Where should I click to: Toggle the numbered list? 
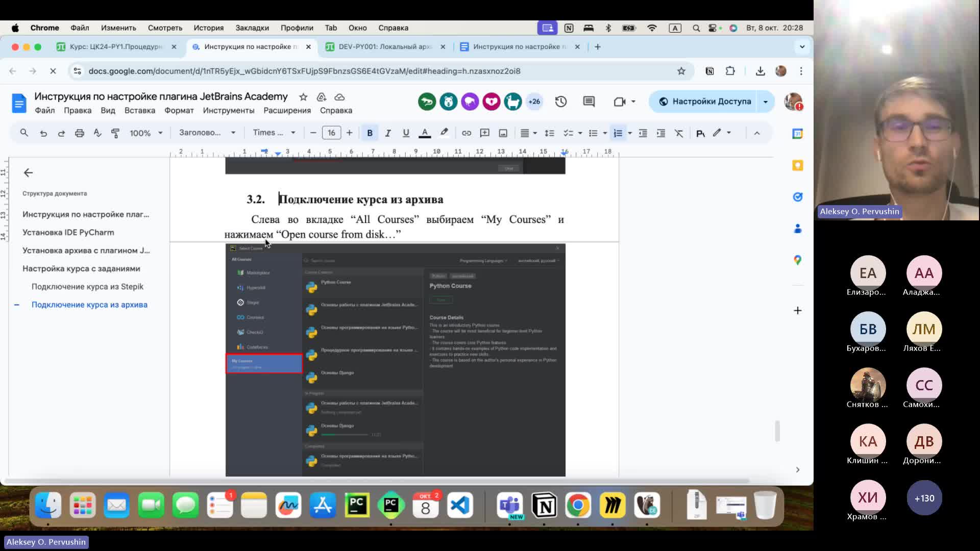tap(618, 133)
